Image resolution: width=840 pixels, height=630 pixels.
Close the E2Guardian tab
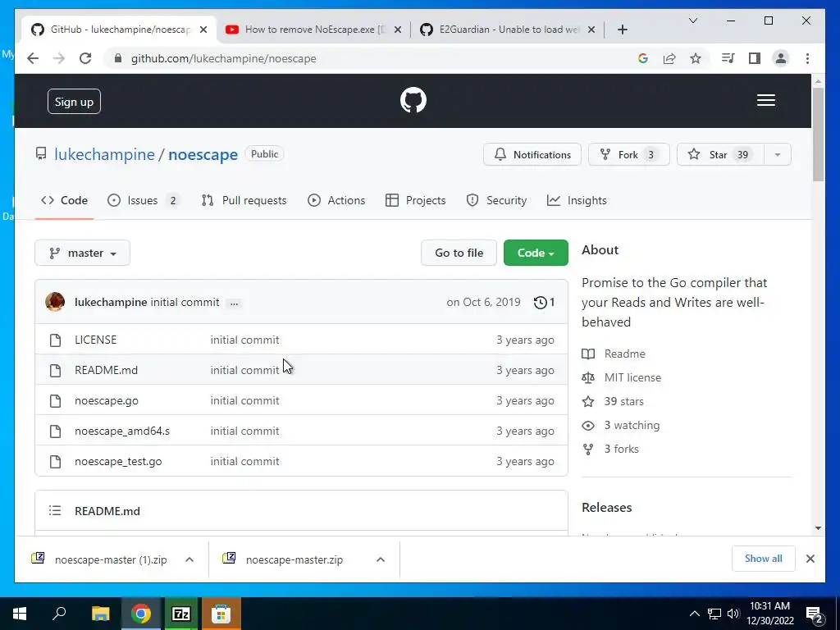click(x=591, y=30)
